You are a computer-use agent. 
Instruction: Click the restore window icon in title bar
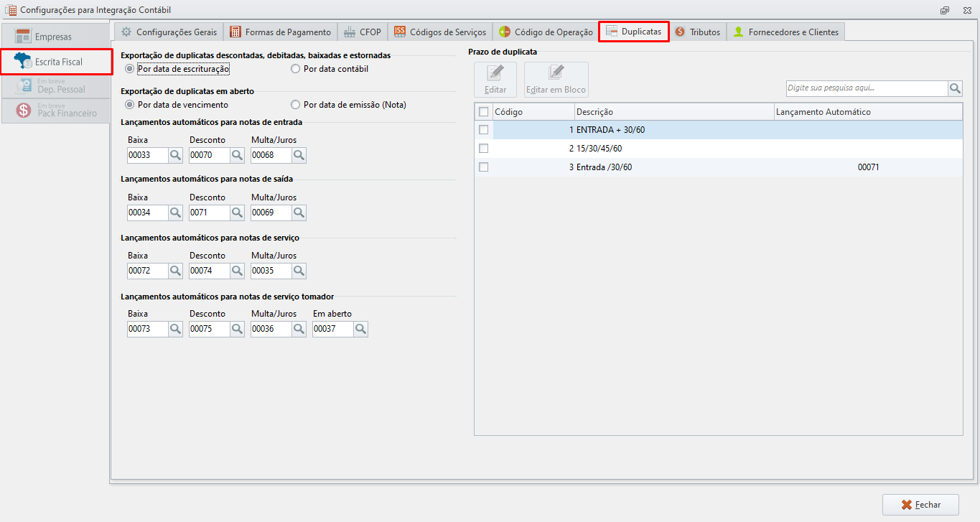[944, 10]
